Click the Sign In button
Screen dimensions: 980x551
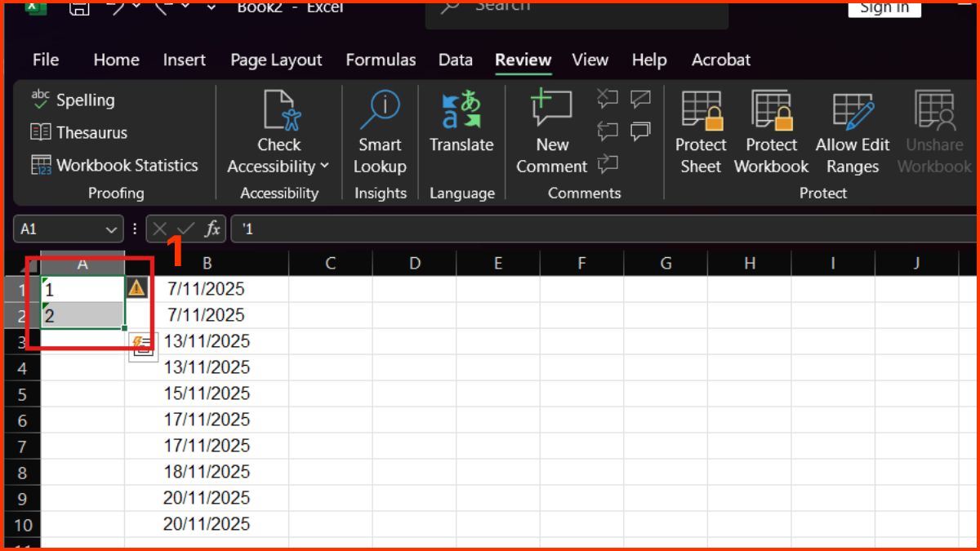point(884,9)
